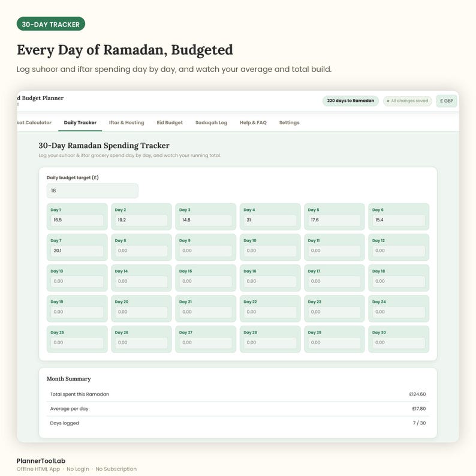Click the Day 26 amount field
This screenshot has width=476, height=476.
pos(141,343)
